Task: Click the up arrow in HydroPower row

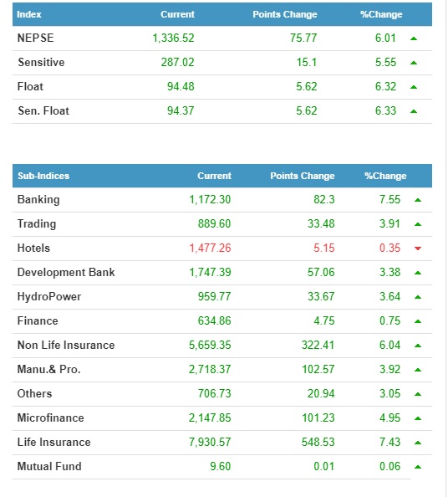Action: click(418, 297)
